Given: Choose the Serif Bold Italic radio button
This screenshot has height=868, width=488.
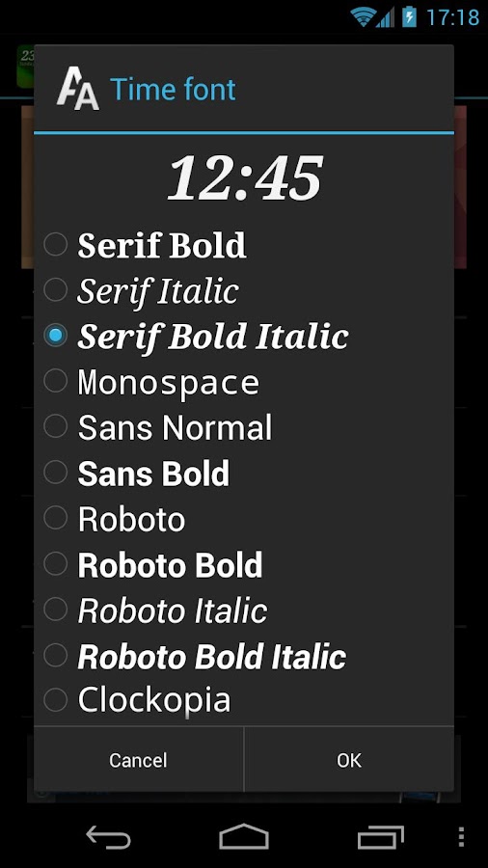Looking at the screenshot, I should point(55,336).
